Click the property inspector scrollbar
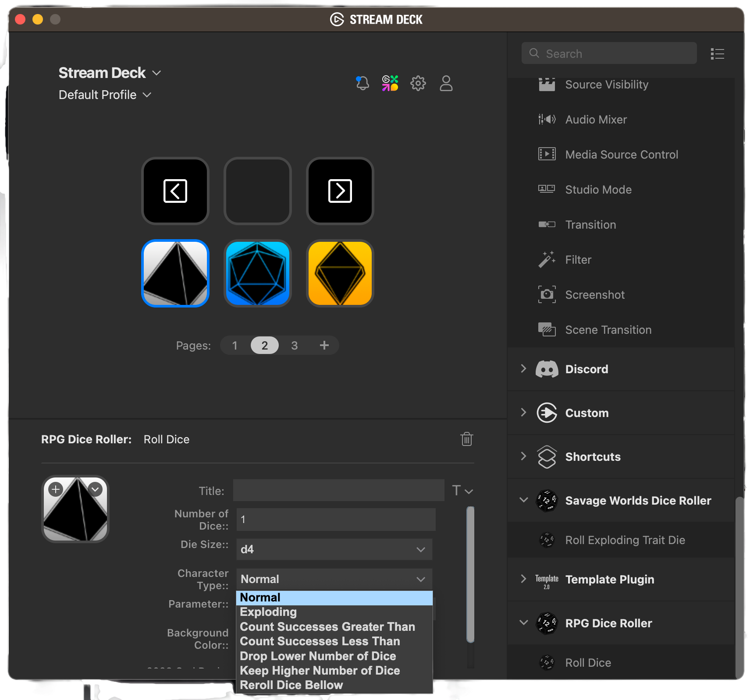The height and width of the screenshot is (700, 750). [x=470, y=574]
